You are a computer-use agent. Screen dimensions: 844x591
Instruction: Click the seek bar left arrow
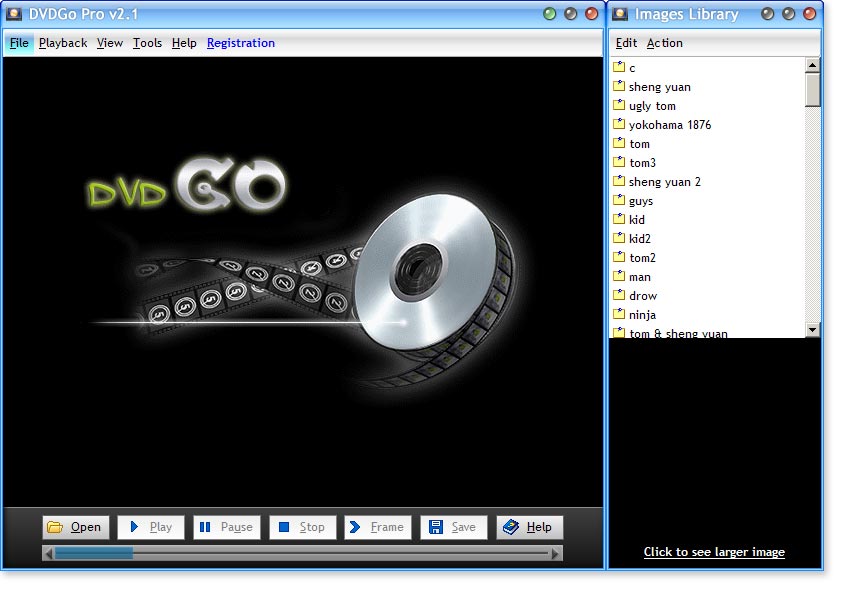pyautogui.click(x=48, y=553)
